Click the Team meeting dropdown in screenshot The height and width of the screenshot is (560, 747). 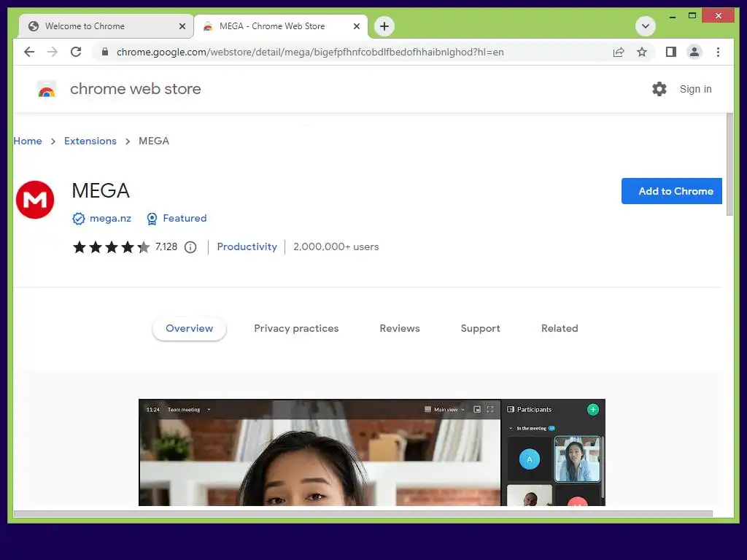coord(189,410)
